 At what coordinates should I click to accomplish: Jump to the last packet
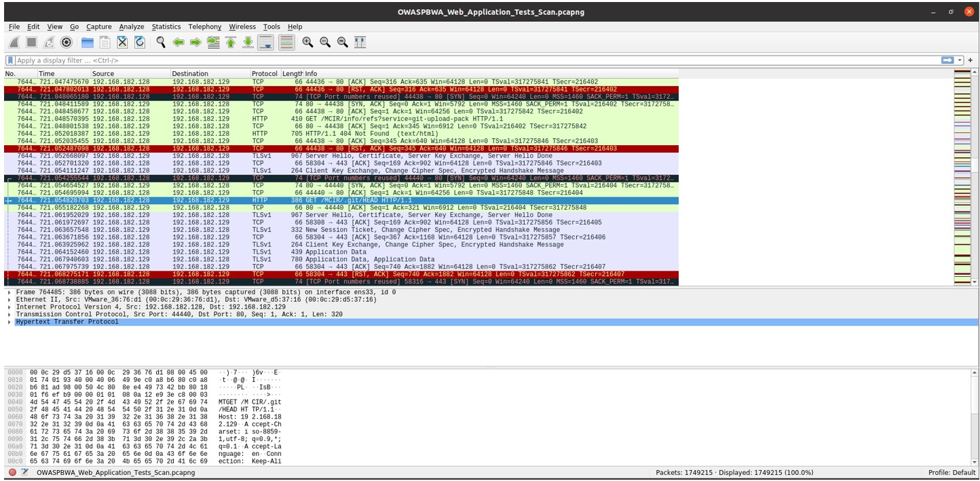click(x=248, y=42)
